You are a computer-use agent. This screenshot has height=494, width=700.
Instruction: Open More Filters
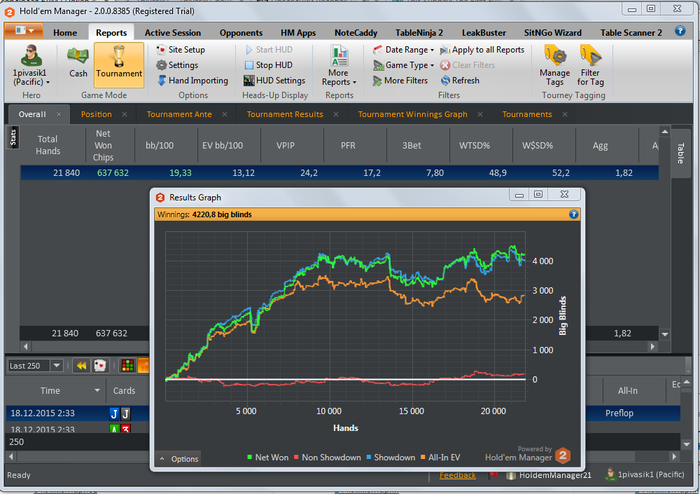[x=400, y=80]
